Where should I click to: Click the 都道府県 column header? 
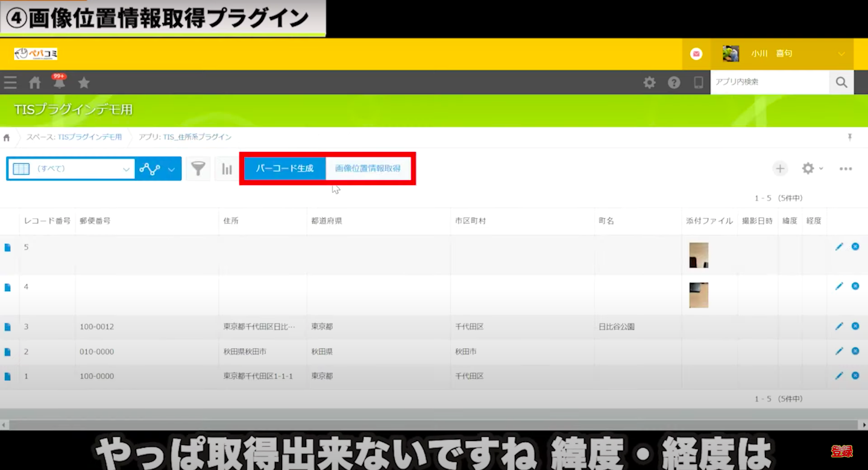[x=327, y=221]
